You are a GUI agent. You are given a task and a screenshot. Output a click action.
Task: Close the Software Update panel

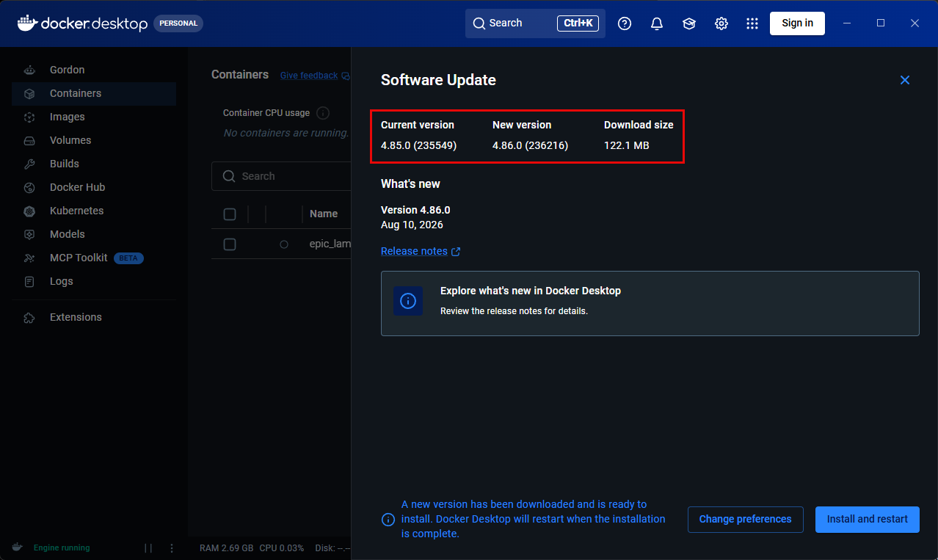pyautogui.click(x=905, y=80)
